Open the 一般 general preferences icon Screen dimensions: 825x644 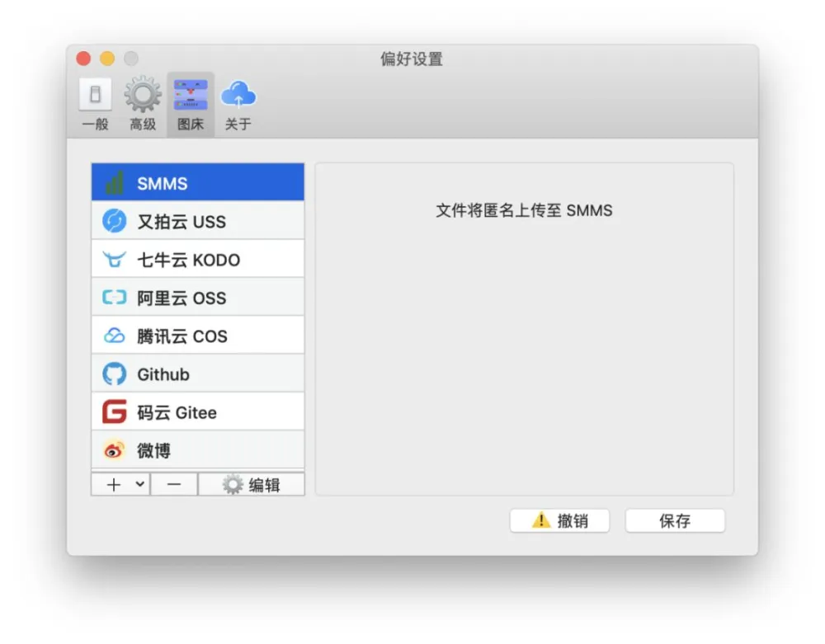pos(95,95)
